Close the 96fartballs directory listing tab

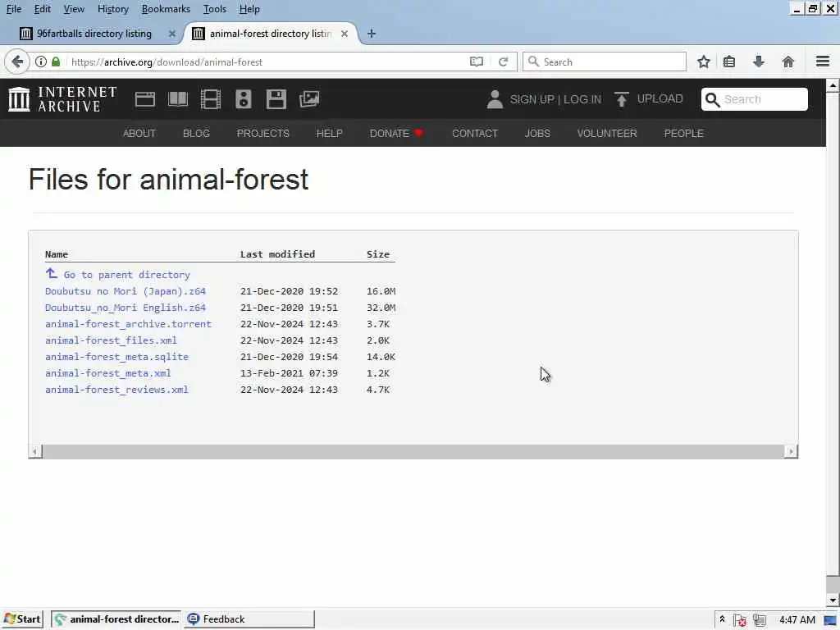point(172,34)
